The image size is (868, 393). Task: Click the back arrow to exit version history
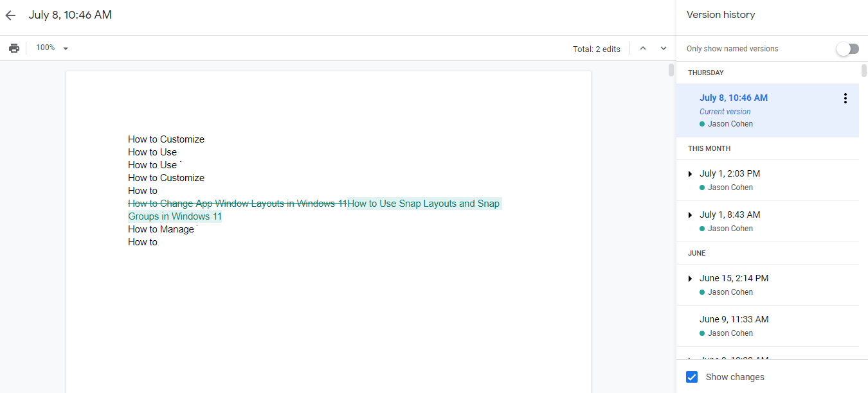click(x=10, y=15)
